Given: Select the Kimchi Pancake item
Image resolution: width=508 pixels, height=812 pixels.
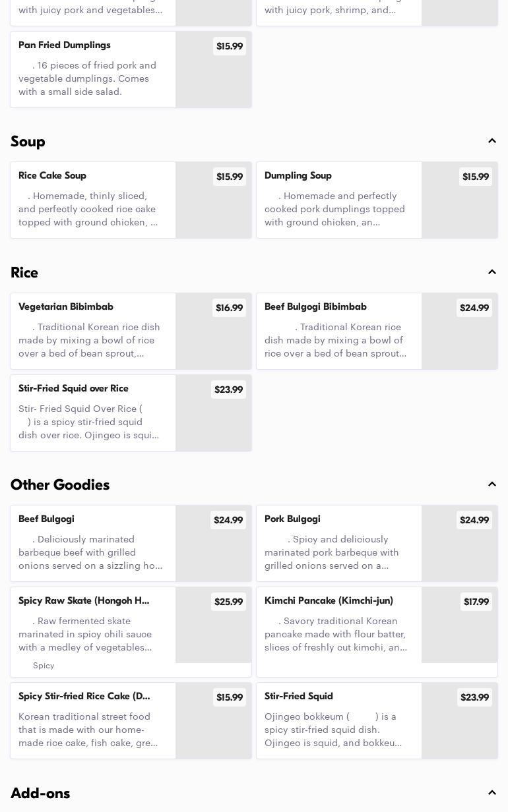Looking at the screenshot, I should (377, 632).
